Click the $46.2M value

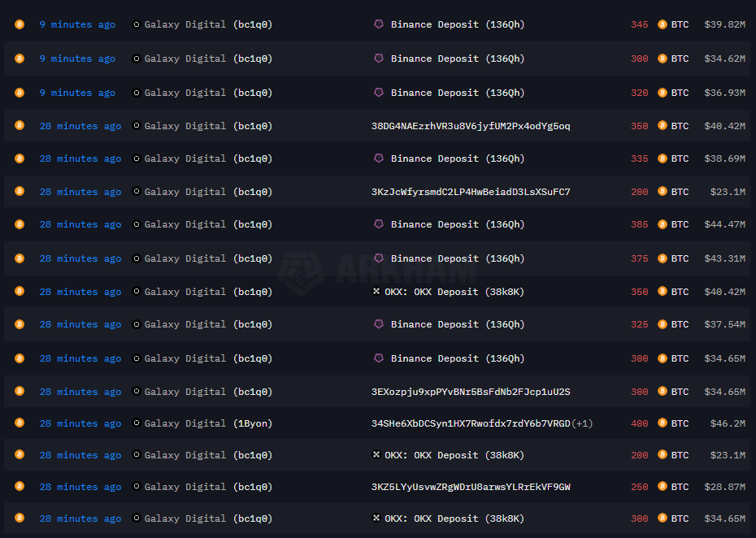728,423
